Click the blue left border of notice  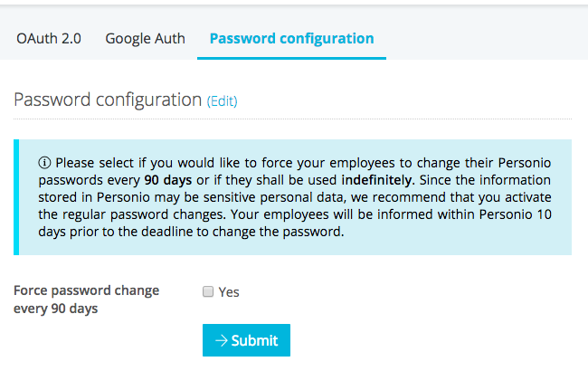[x=16, y=197]
